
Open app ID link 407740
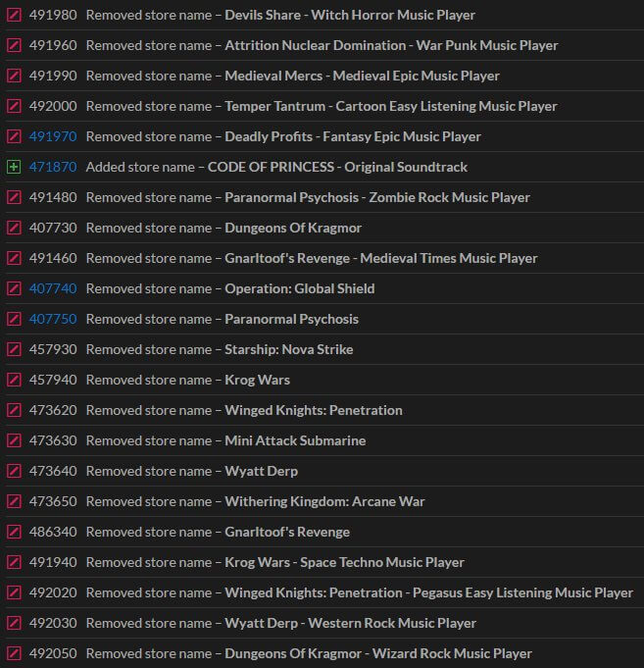pyautogui.click(x=53, y=289)
